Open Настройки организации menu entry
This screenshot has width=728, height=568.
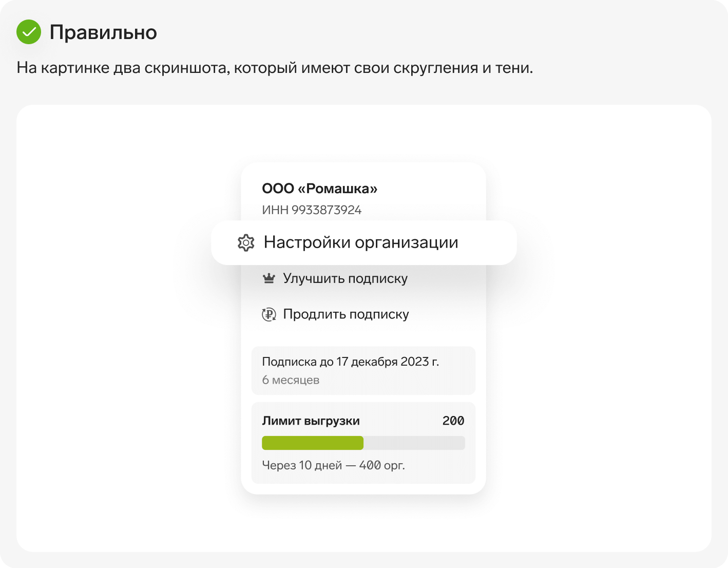coord(363,242)
